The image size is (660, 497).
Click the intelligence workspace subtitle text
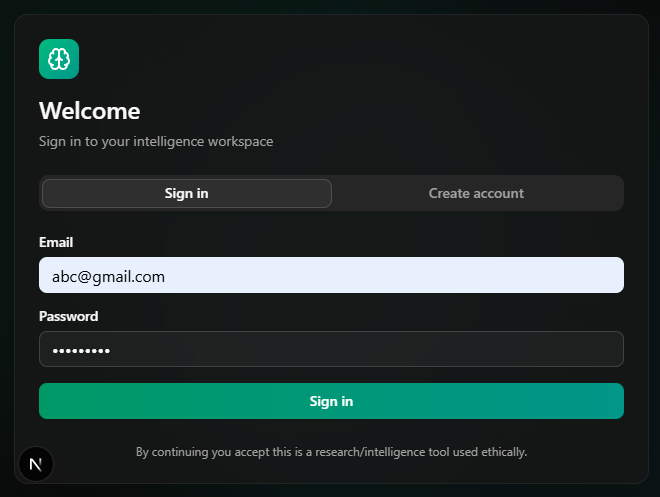pyautogui.click(x=156, y=141)
